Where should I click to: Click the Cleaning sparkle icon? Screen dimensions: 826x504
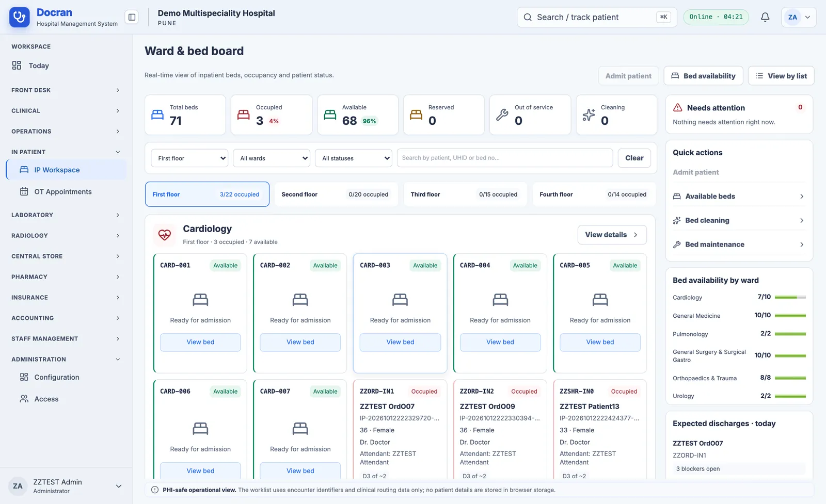[x=589, y=115]
